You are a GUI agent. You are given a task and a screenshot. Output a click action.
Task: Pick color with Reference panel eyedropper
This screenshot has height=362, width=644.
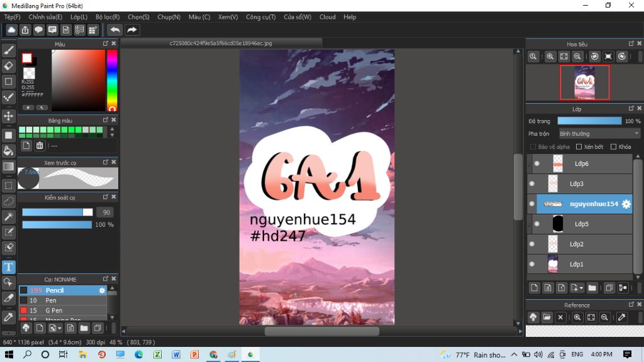[621, 317]
